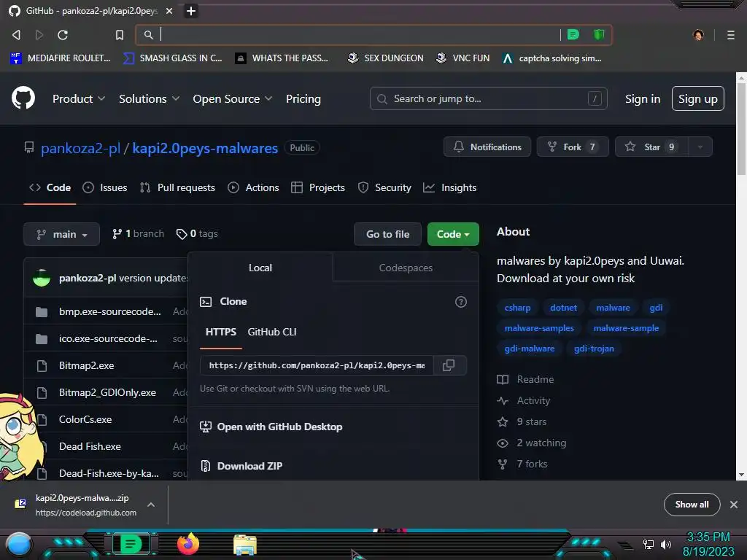Click the Download ZIP file icon
The height and width of the screenshot is (560, 747).
[205, 466]
